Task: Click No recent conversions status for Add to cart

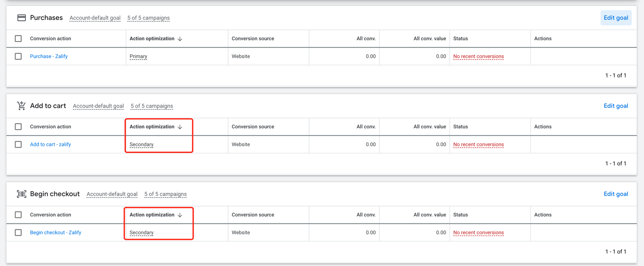Action: tap(478, 144)
